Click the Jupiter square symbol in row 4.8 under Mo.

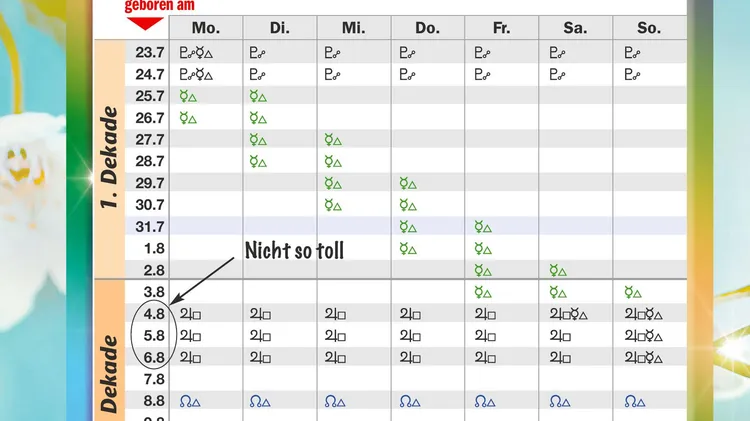(189, 314)
